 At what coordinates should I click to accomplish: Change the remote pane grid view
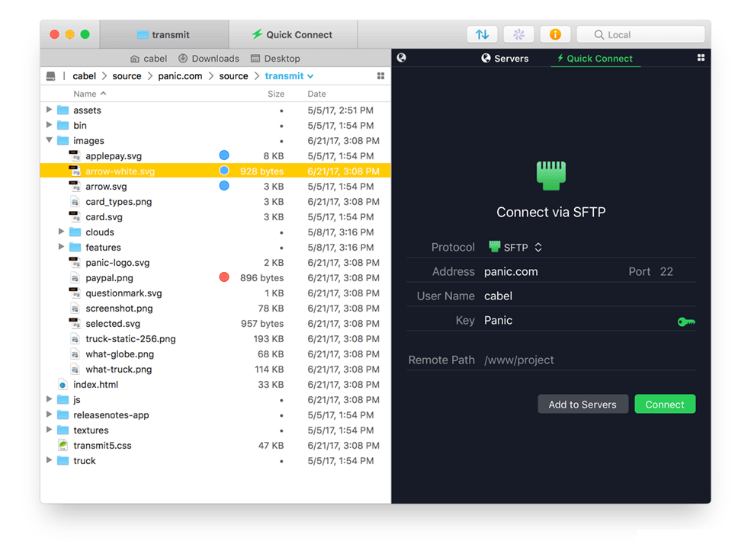pyautogui.click(x=701, y=58)
